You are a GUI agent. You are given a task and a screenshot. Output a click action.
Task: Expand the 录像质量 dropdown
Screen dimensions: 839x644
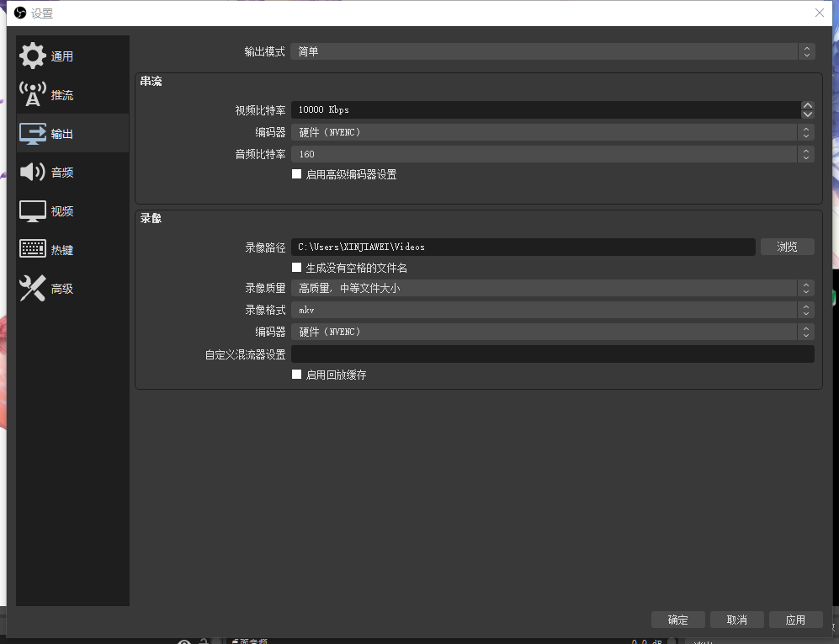click(552, 288)
